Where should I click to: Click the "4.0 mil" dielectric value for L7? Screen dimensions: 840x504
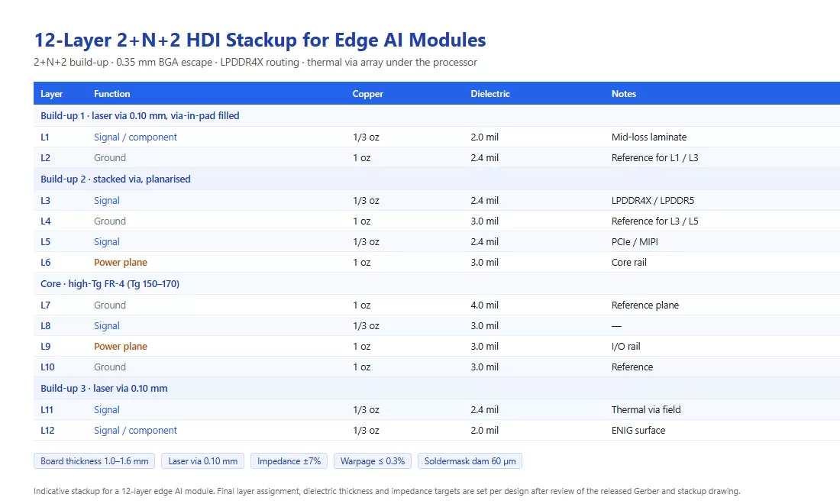coord(485,305)
